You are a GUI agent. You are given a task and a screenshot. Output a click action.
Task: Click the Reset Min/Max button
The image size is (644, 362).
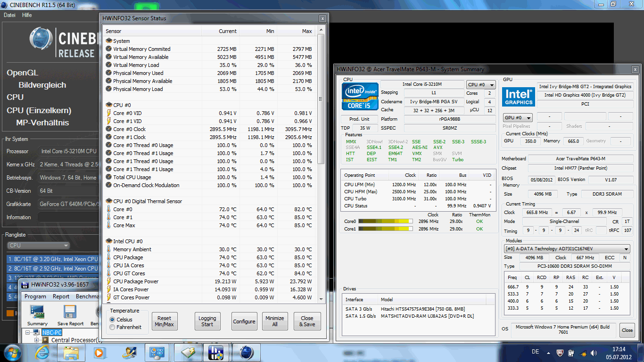[165, 321]
